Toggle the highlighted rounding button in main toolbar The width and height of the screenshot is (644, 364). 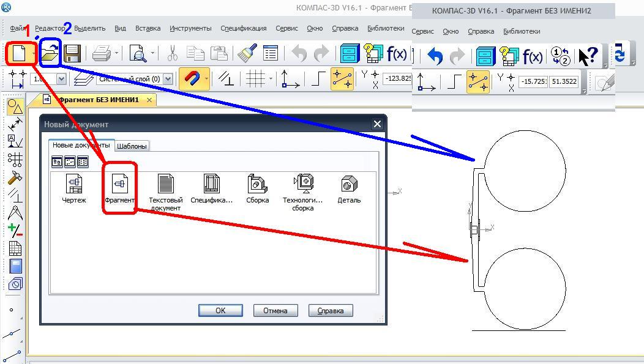click(342, 79)
